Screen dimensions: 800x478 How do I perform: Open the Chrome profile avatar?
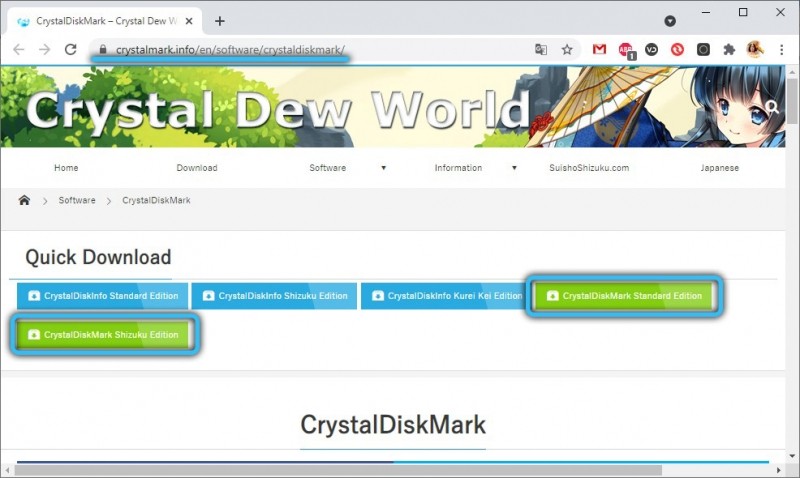[x=755, y=49]
